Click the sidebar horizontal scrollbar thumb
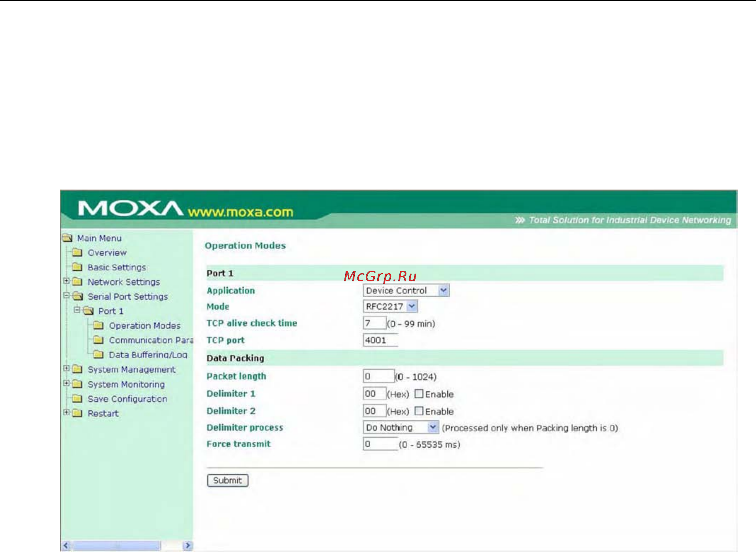Screen dimensions: 756x552 click(x=116, y=545)
